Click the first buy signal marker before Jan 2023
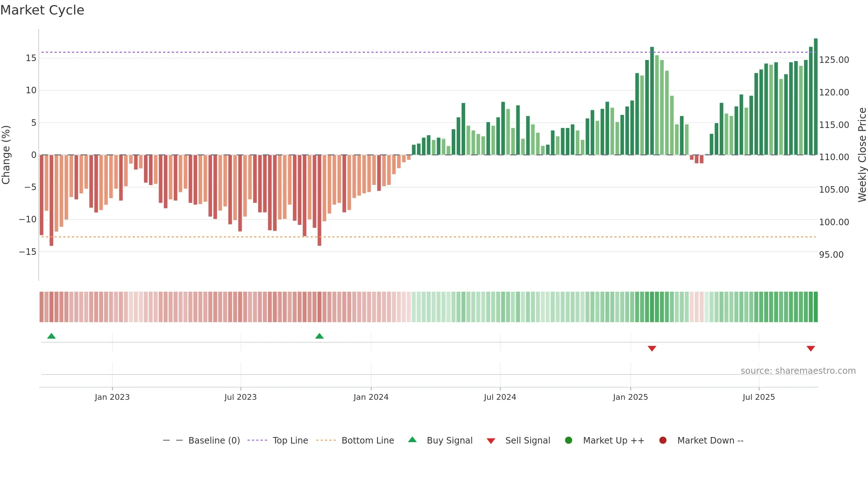 click(x=51, y=336)
